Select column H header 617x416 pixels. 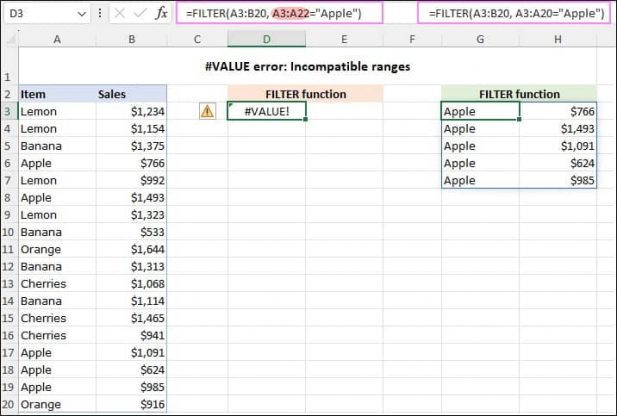pyautogui.click(x=558, y=39)
